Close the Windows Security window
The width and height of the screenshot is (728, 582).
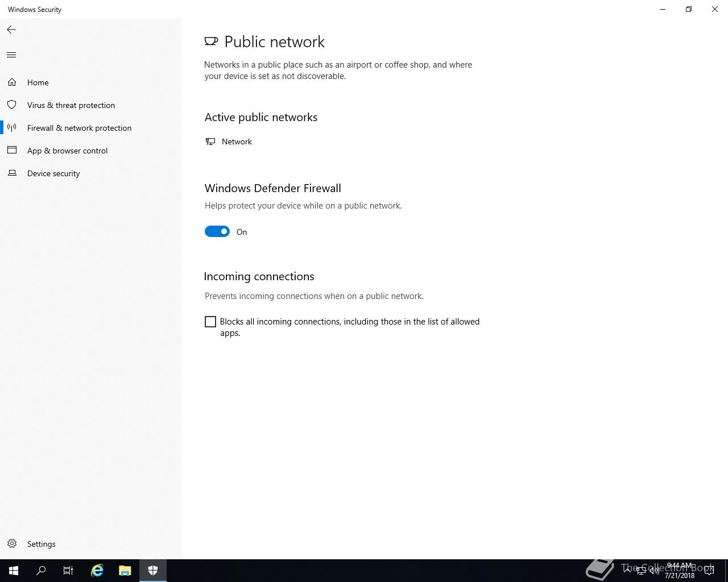coord(715,9)
